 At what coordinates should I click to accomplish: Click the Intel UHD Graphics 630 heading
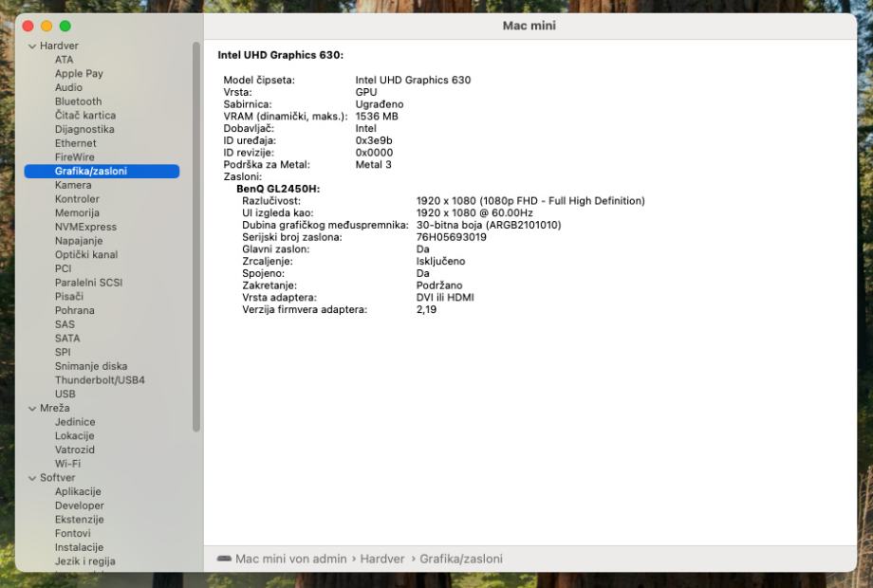pyautogui.click(x=281, y=54)
